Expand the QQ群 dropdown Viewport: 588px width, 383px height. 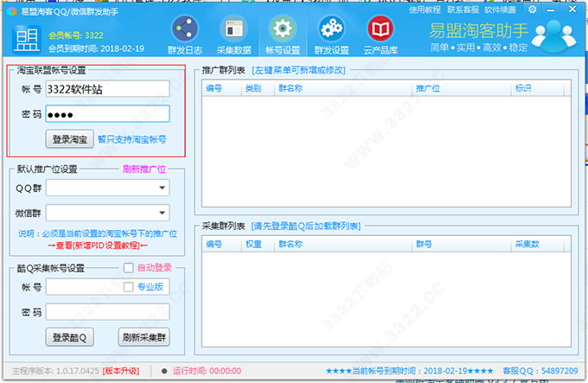pos(107,188)
